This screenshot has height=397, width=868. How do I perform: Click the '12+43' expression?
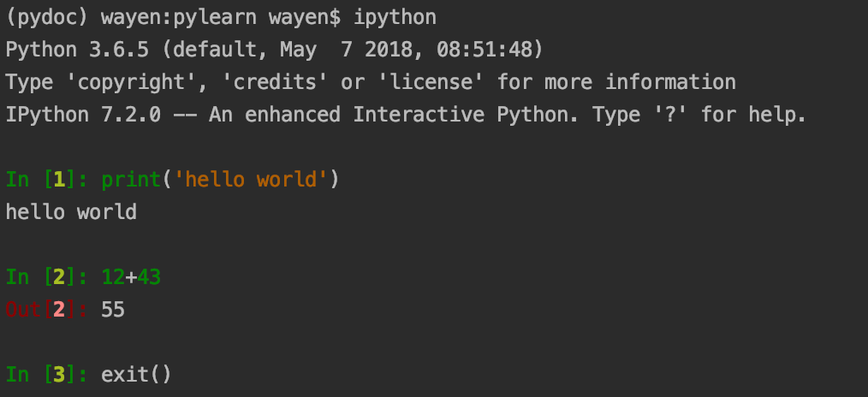click(x=131, y=277)
